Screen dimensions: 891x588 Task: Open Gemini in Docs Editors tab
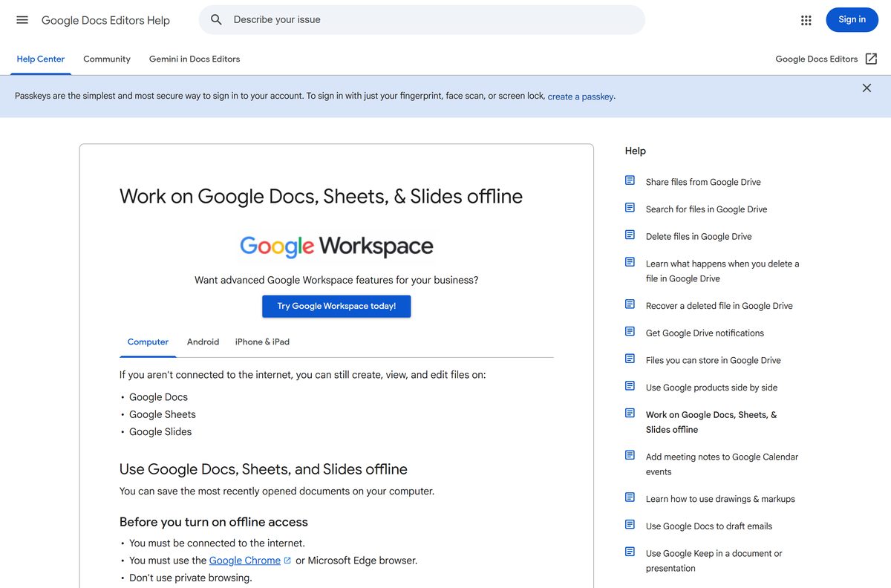(195, 59)
